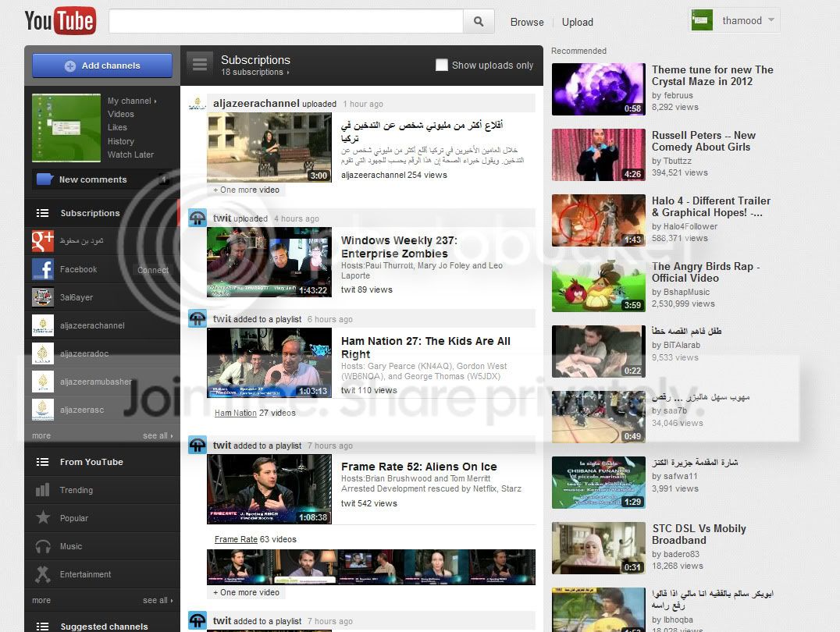
Task: Open the Trending chart icon
Action: (x=42, y=490)
